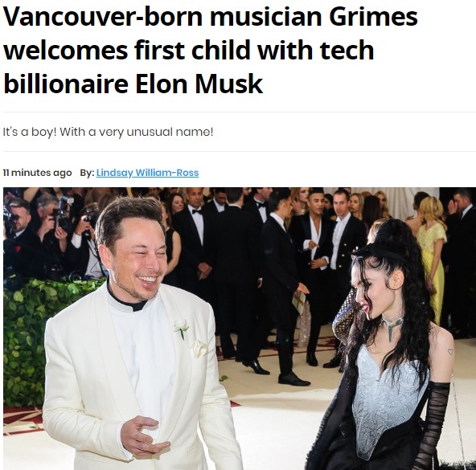Image resolution: width=476 pixels, height=470 pixels.
Task: Click the "By:" byline label
Action: point(87,173)
